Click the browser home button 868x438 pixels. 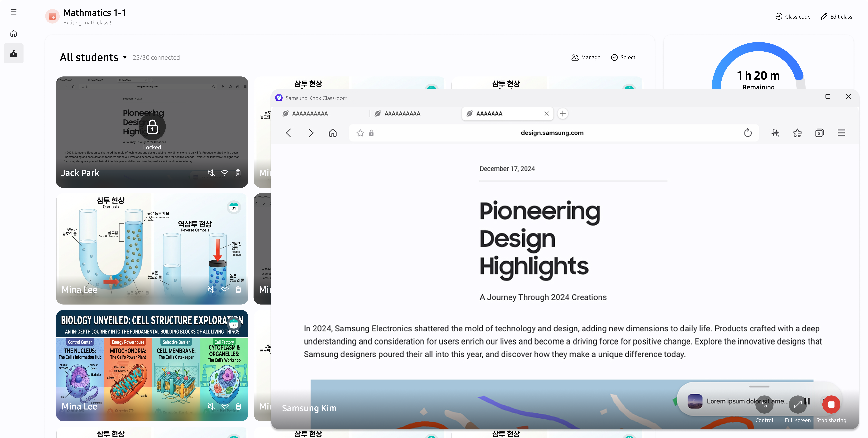(333, 133)
